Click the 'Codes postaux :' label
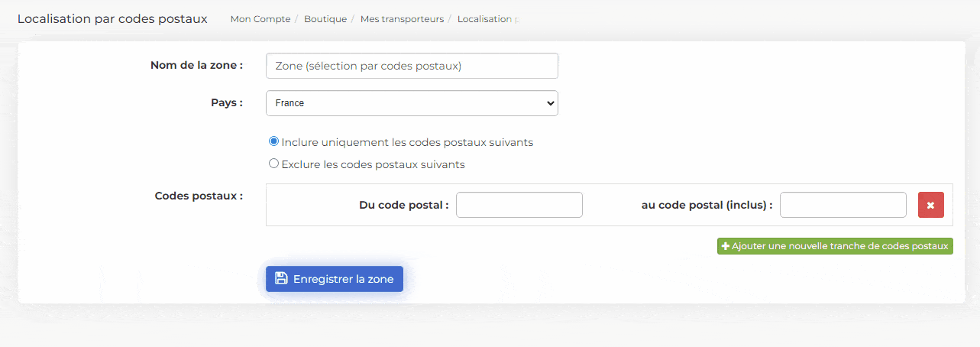The image size is (980, 347). coord(199,196)
